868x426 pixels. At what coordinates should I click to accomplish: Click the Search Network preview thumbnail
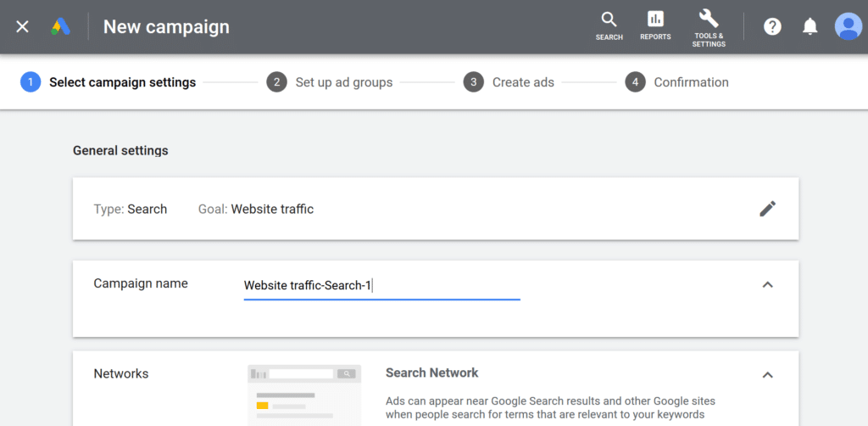tap(304, 395)
